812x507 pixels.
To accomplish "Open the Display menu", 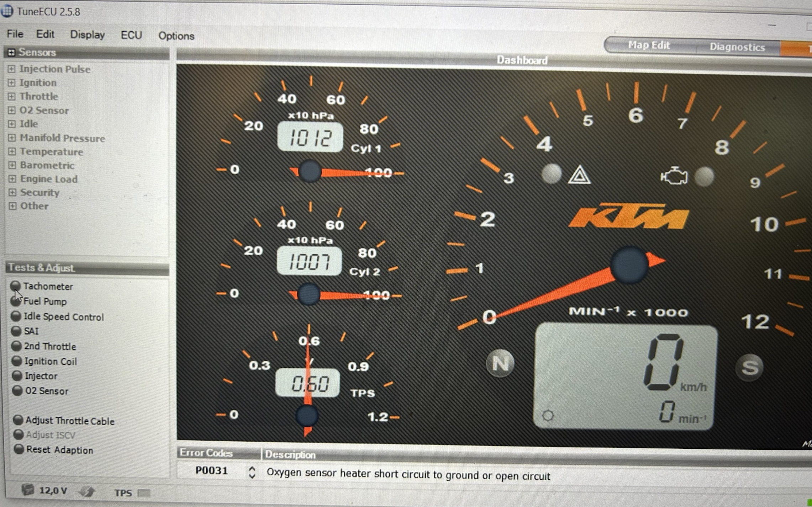I will click(x=88, y=34).
